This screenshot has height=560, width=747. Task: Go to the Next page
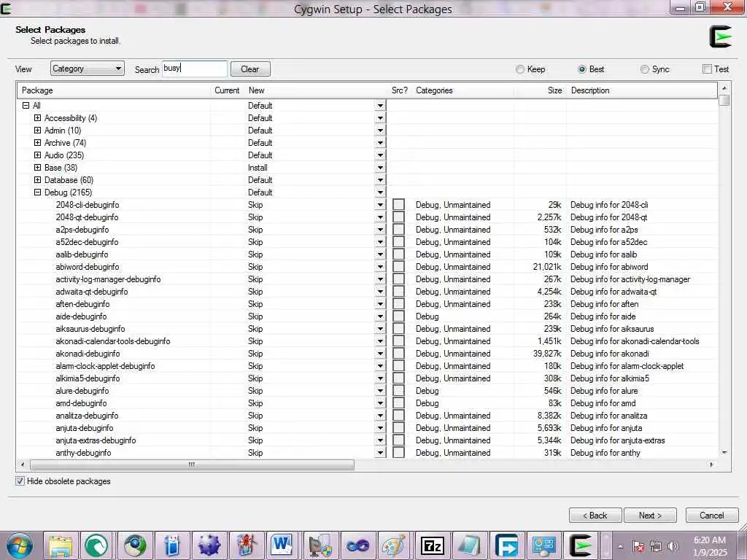(650, 516)
